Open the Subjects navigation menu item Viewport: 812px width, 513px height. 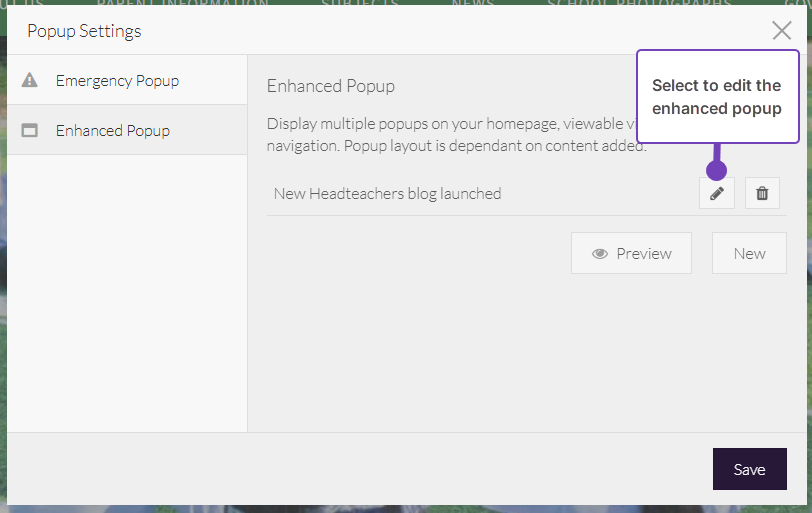tap(360, 4)
